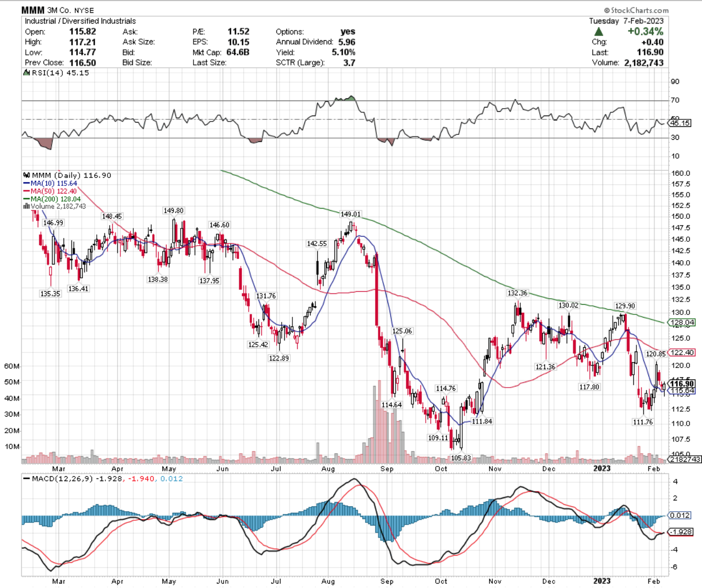Click the 142.55 price label
The image size is (702, 588).
[x=317, y=243]
